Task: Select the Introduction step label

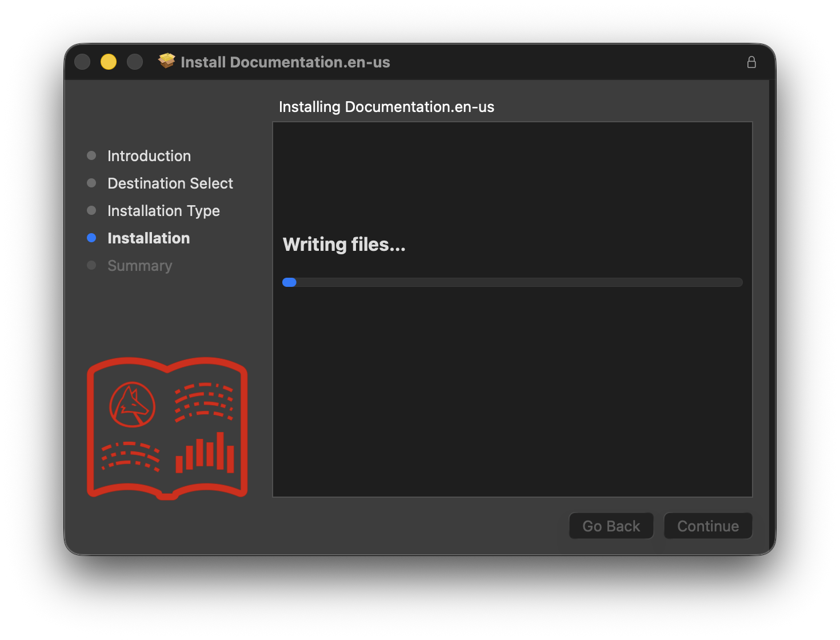Action: click(x=149, y=156)
